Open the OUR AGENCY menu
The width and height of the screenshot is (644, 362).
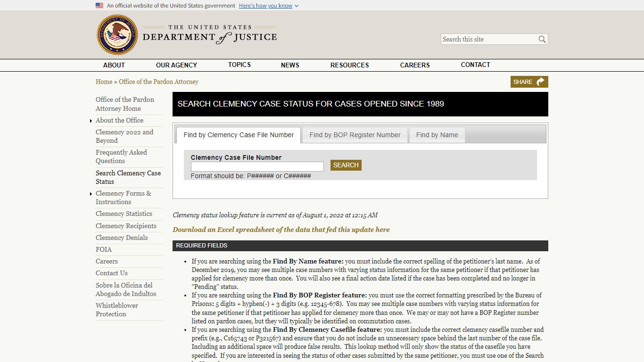point(176,65)
